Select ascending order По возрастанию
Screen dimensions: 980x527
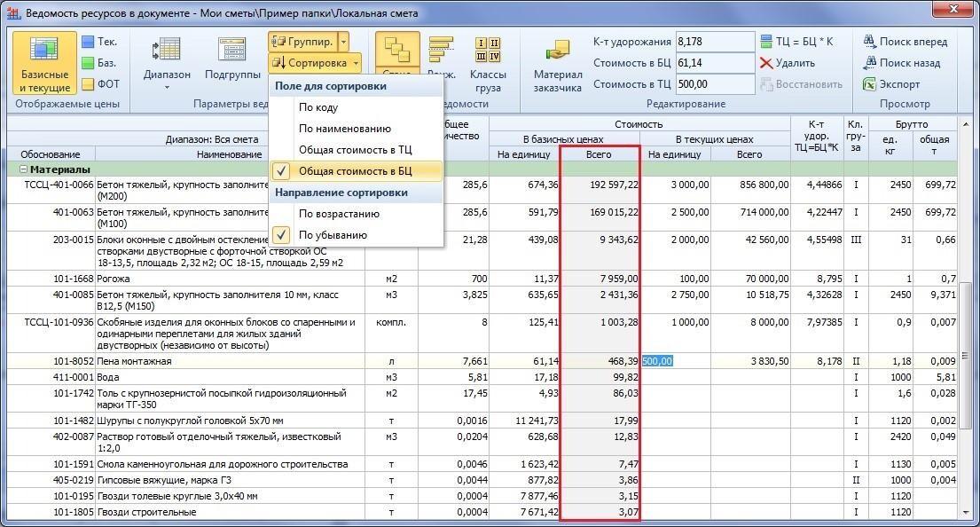click(x=339, y=214)
